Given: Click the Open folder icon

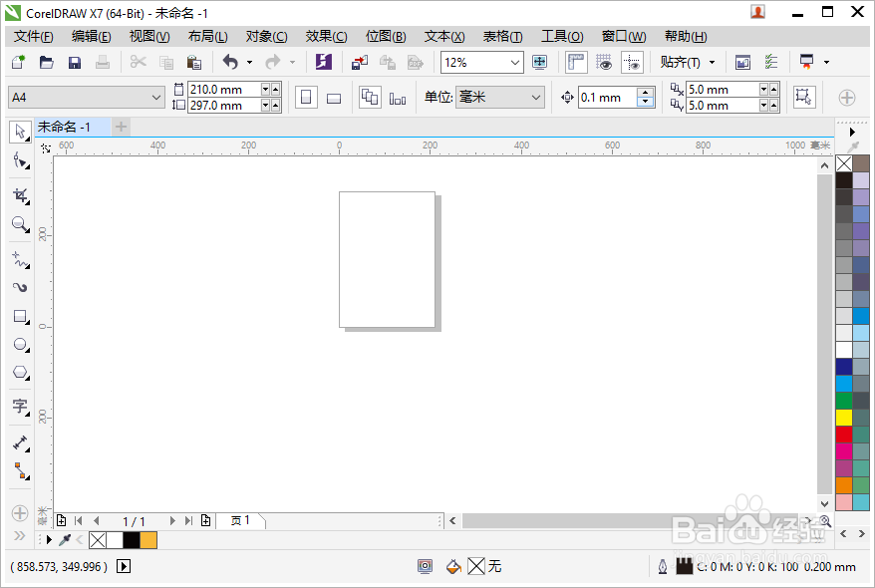Looking at the screenshot, I should point(46,62).
